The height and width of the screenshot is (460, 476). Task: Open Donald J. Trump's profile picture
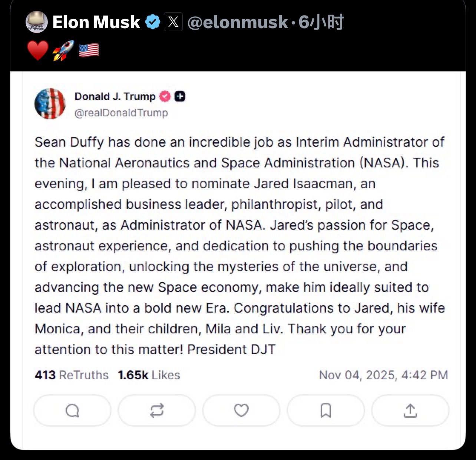pyautogui.click(x=50, y=104)
